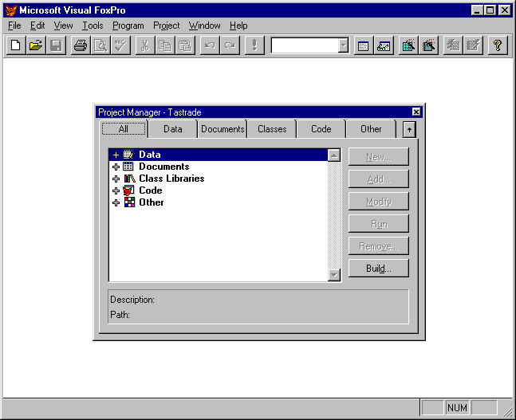Expand the Class Libraries plus sign
The width and height of the screenshot is (516, 420).
pos(116,179)
